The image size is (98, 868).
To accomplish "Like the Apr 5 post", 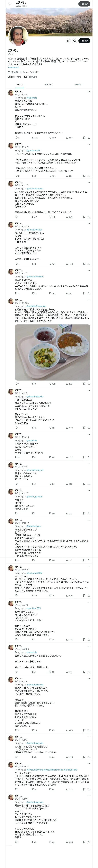I will coord(50,137).
